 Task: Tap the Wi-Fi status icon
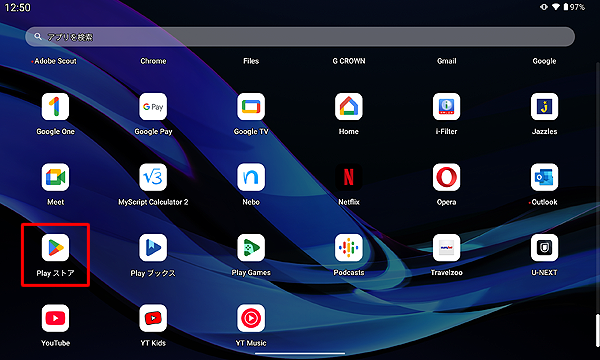tap(556, 7)
